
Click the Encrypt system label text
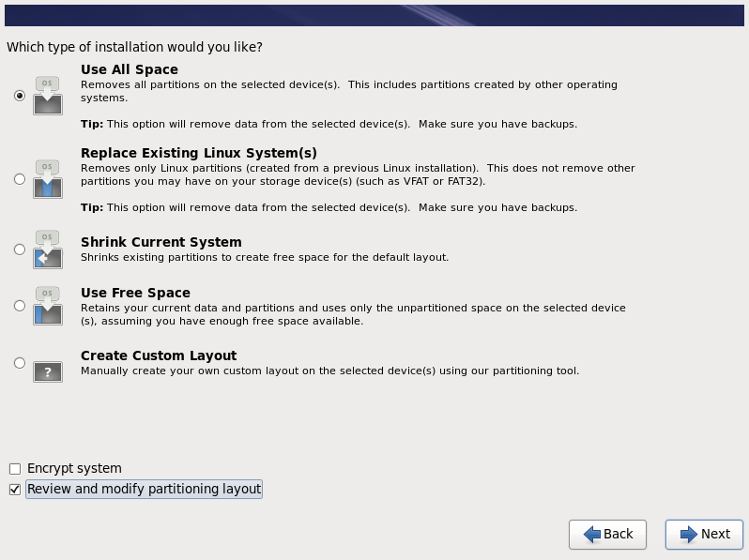click(x=74, y=468)
